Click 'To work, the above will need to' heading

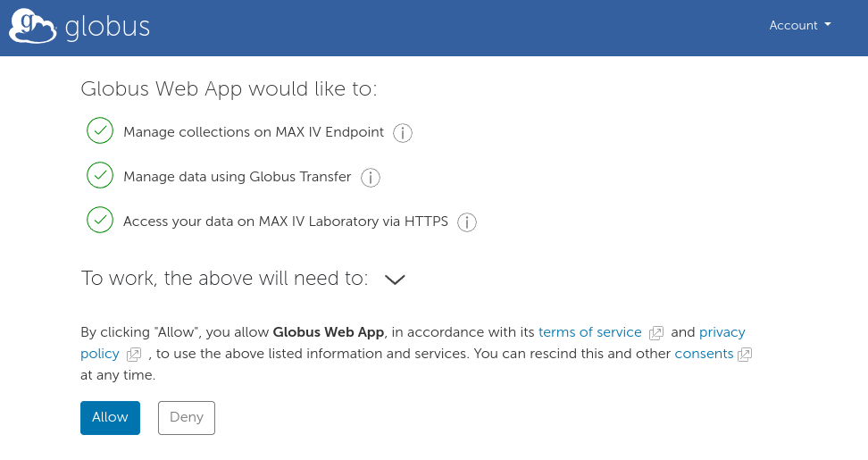pyautogui.click(x=224, y=278)
